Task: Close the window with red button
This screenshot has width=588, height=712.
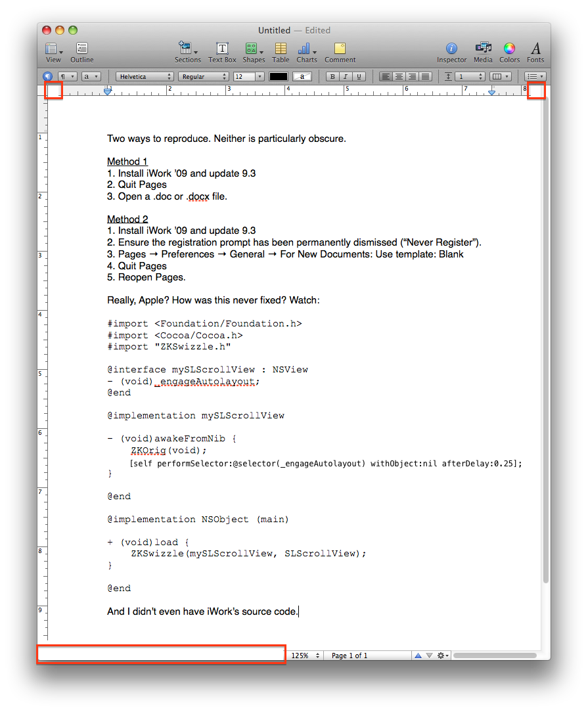Action: click(46, 30)
